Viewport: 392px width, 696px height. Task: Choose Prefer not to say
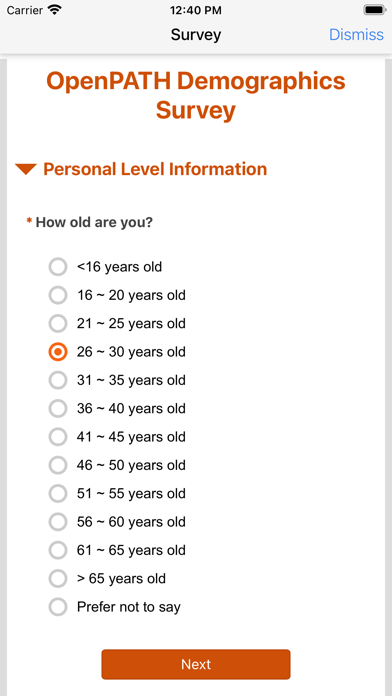(x=58, y=607)
